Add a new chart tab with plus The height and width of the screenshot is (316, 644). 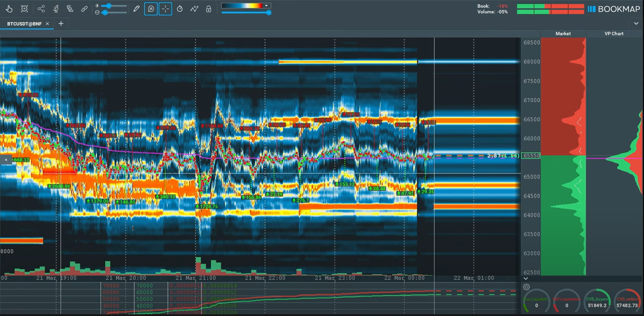pyautogui.click(x=61, y=24)
